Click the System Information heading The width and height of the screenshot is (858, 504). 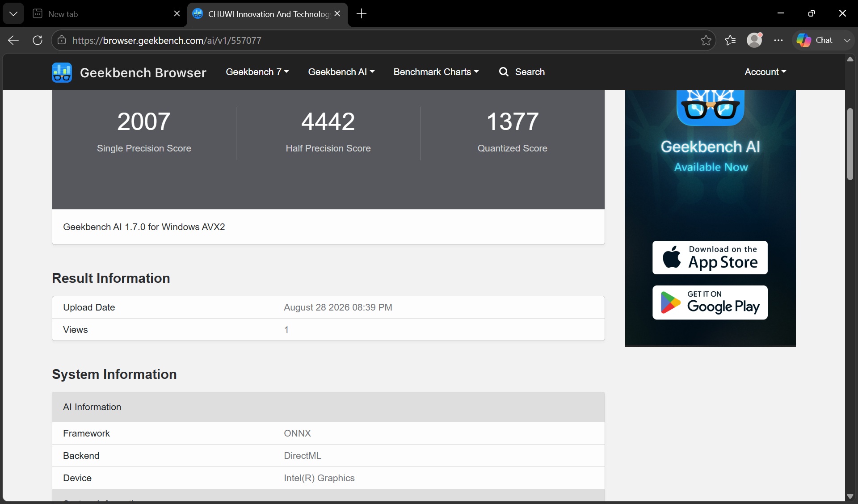(x=114, y=374)
